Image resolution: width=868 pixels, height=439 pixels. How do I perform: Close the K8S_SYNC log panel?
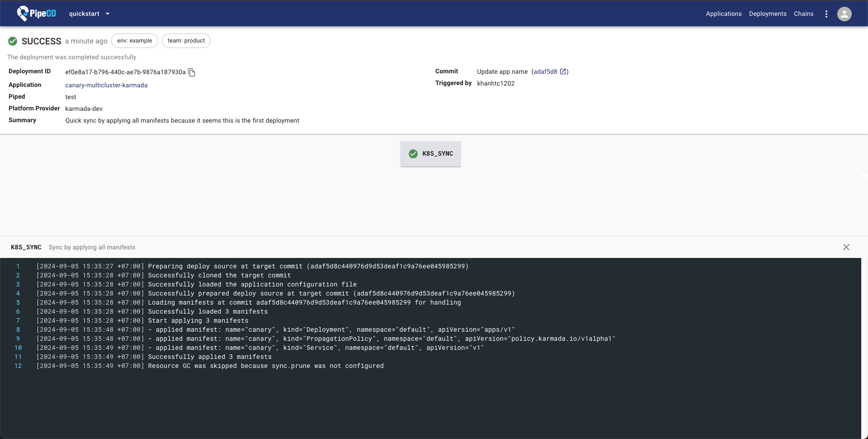(x=846, y=247)
